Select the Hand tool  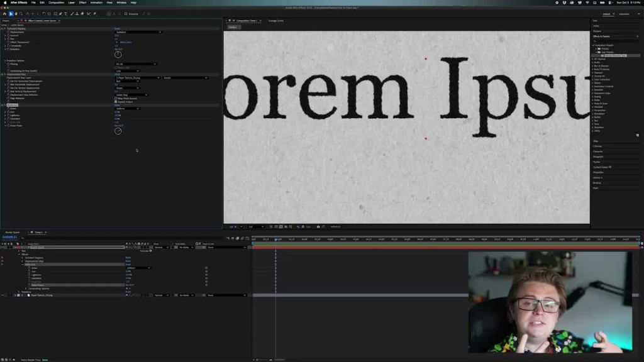pos(16,14)
